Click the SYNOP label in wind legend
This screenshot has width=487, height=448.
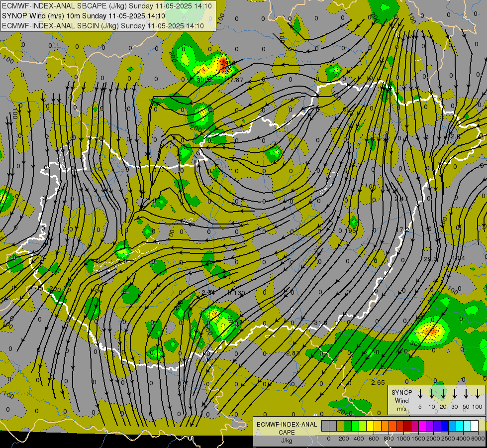(401, 392)
